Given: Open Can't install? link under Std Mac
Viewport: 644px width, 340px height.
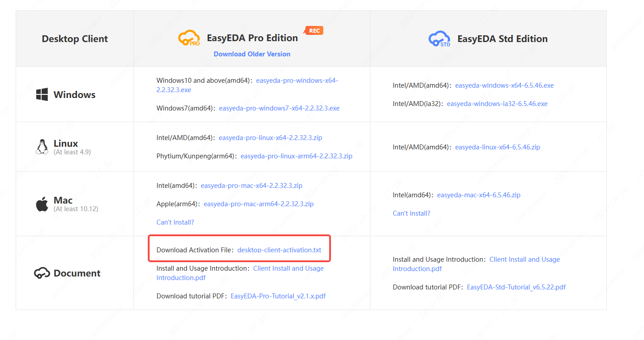Looking at the screenshot, I should click(412, 213).
